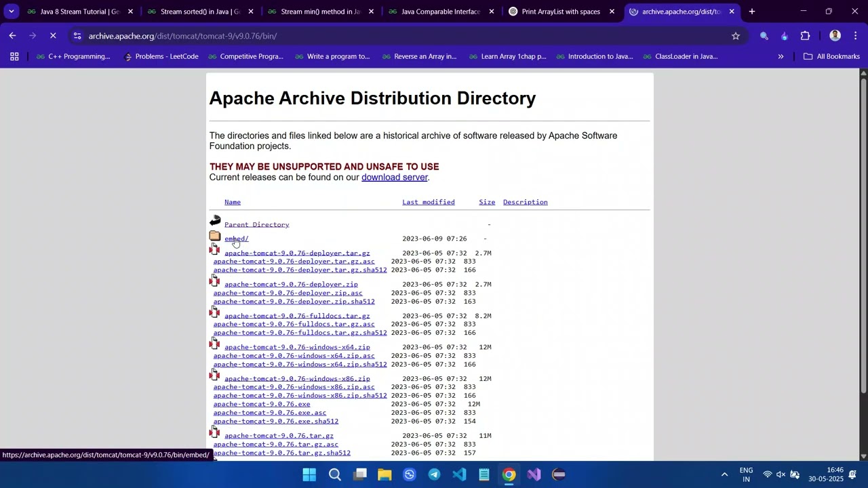868x488 pixels.
Task: Open Windows taskbar search
Action: (x=335, y=474)
